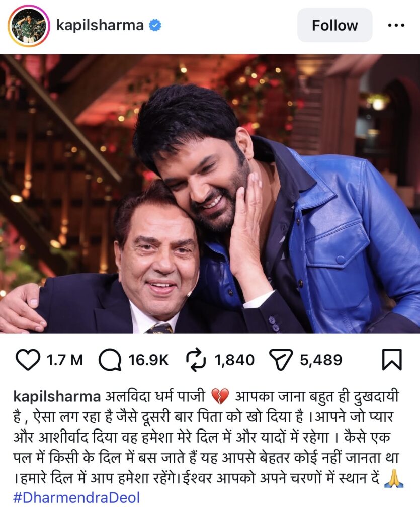
Task: View the 5,489 shares count
Action: [321, 360]
